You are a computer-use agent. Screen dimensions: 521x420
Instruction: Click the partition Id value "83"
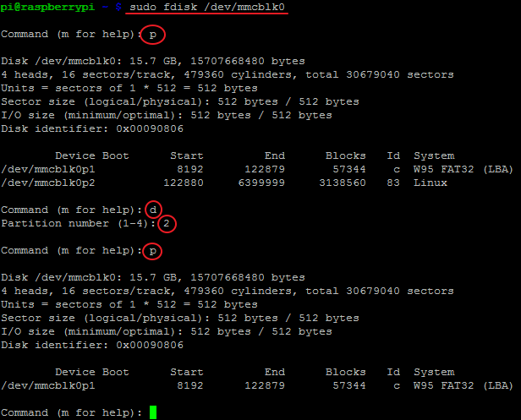pyautogui.click(x=393, y=183)
